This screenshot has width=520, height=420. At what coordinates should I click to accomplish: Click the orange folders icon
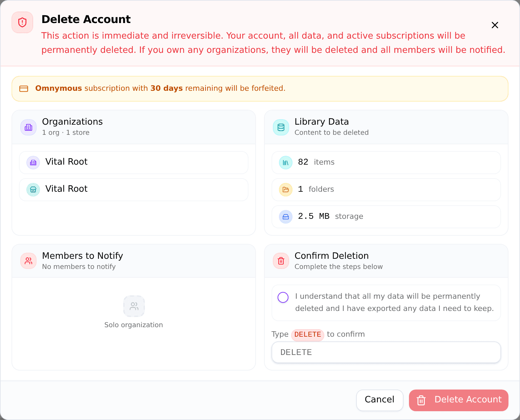286,190
